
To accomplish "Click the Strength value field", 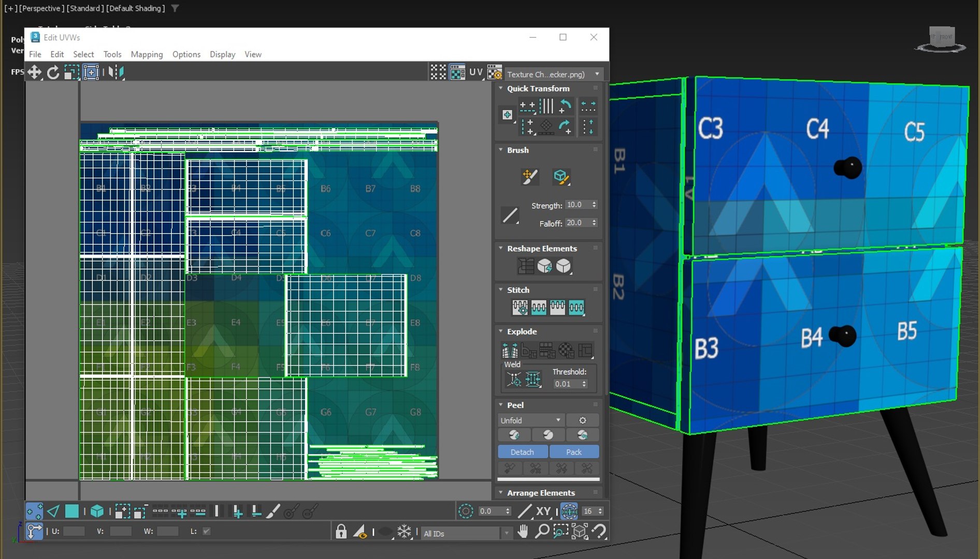I will (x=578, y=205).
